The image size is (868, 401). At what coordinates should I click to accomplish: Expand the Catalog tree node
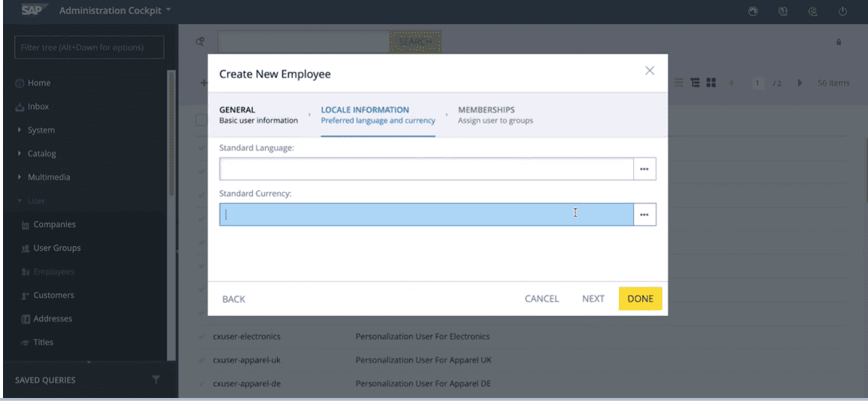[20, 153]
